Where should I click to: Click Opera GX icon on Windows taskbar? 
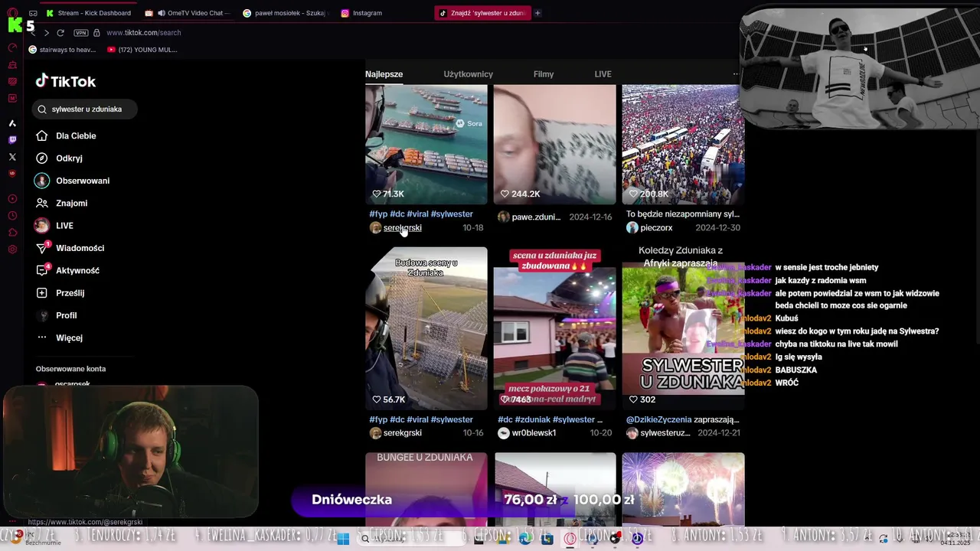pyautogui.click(x=570, y=539)
